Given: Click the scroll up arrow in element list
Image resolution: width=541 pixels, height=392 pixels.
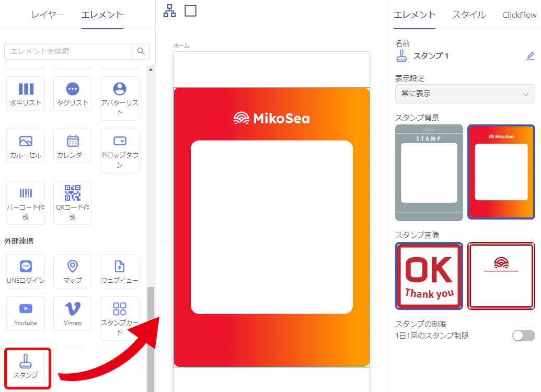Looking at the screenshot, I should pos(151,70).
